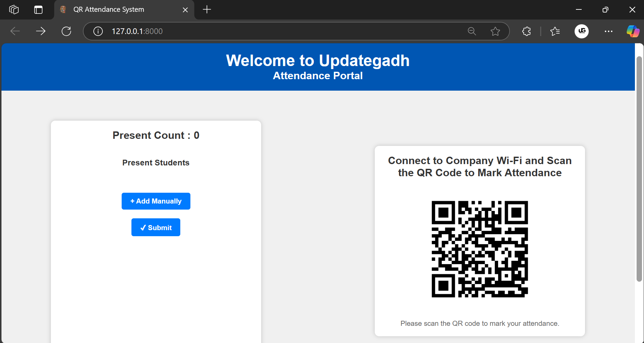Click the attendance QR code image

tap(480, 249)
